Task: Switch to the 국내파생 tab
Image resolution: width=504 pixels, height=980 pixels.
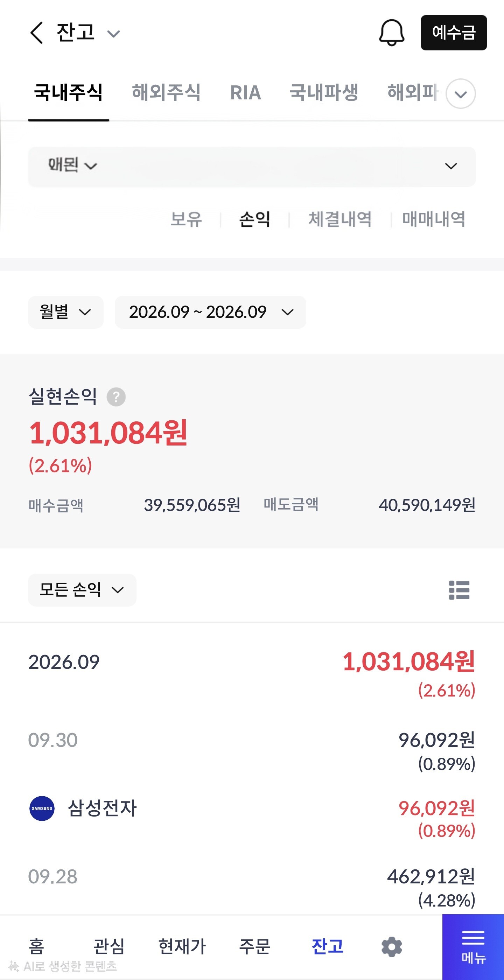Action: tap(324, 92)
